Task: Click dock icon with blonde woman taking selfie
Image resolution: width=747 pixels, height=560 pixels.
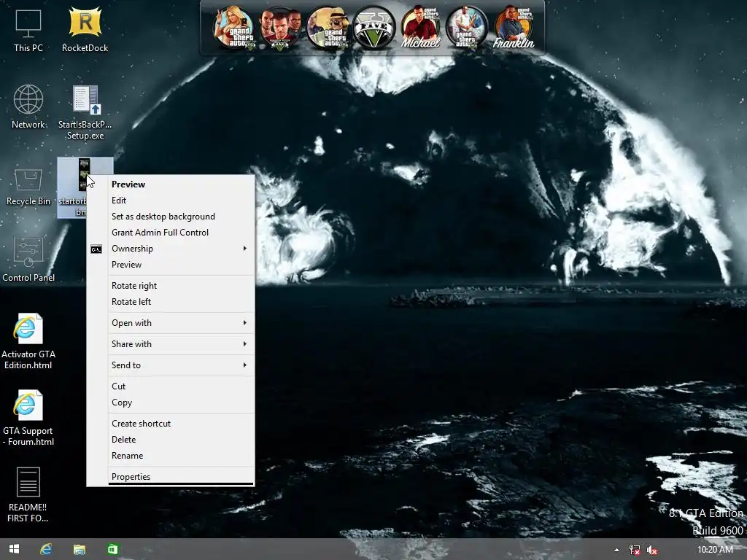Action: click(x=234, y=28)
